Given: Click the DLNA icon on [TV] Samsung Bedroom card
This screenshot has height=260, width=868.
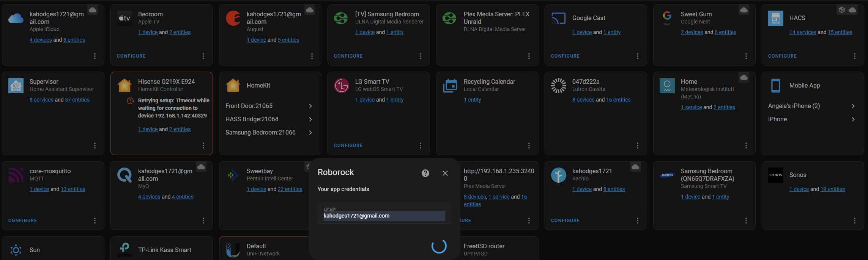Looking at the screenshot, I should point(341,18).
